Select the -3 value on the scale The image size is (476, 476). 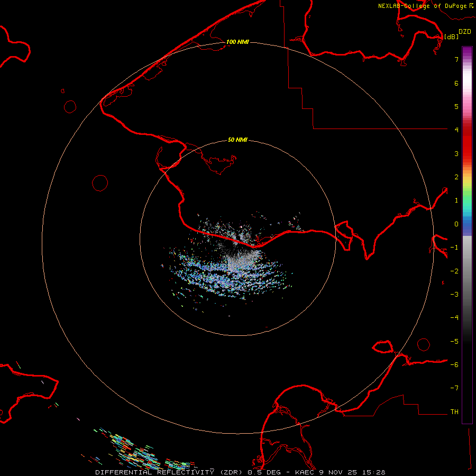[454, 295]
